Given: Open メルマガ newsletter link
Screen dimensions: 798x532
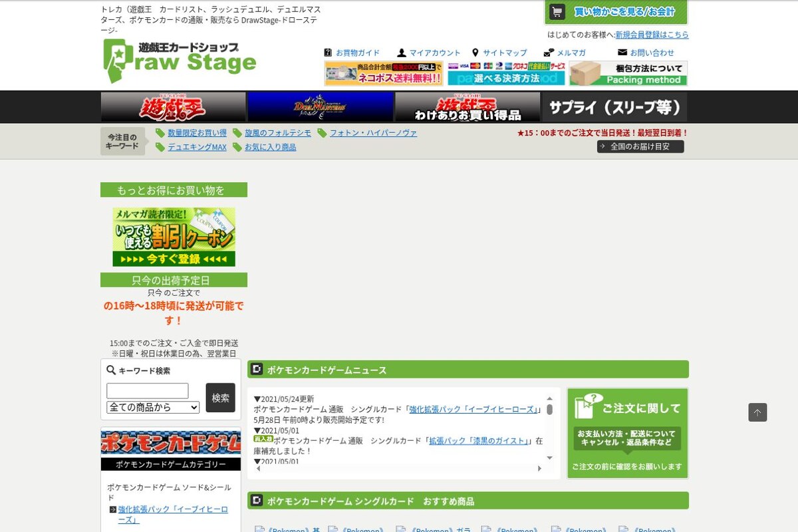Looking at the screenshot, I should pos(571,53).
